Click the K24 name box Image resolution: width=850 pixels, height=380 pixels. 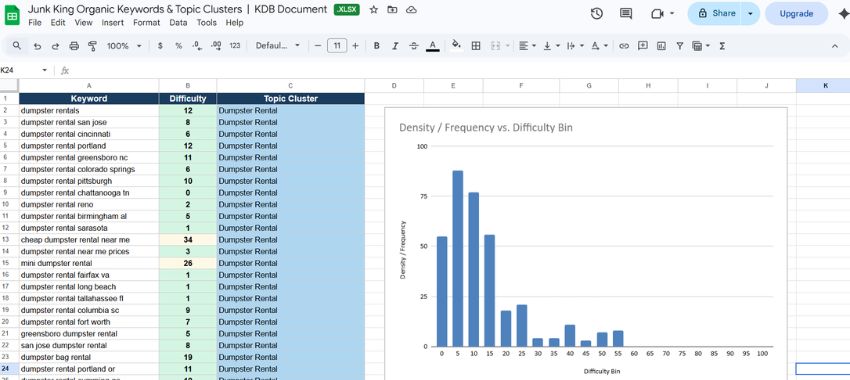20,70
